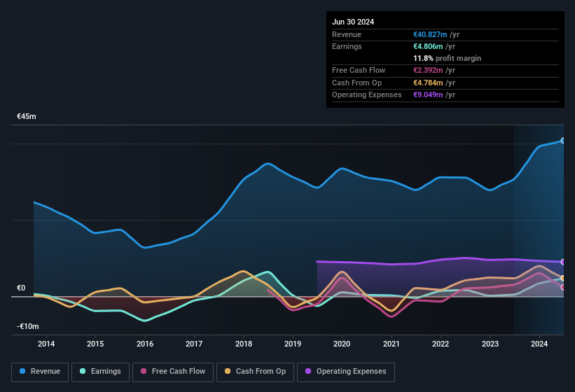Click the teal Earnings legend dot
This screenshot has width=575, height=392.
point(83,371)
